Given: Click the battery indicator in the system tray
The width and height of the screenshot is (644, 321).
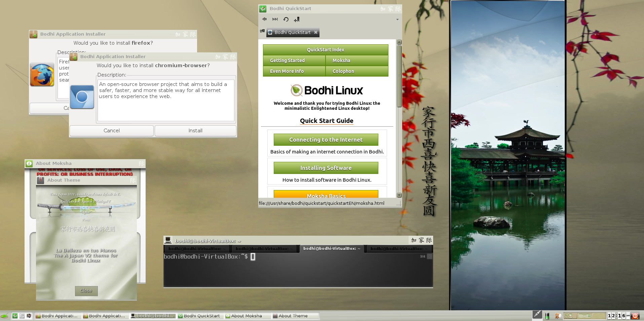Looking at the screenshot, I should click(x=547, y=316).
